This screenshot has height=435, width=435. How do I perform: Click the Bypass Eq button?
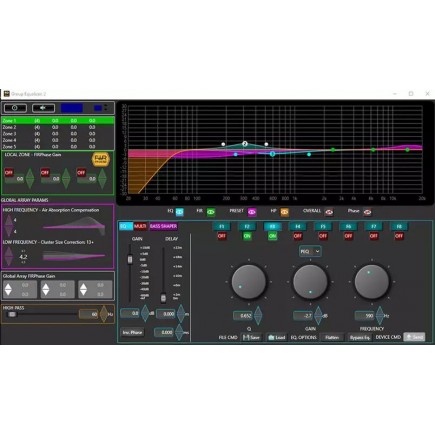pos(359,337)
